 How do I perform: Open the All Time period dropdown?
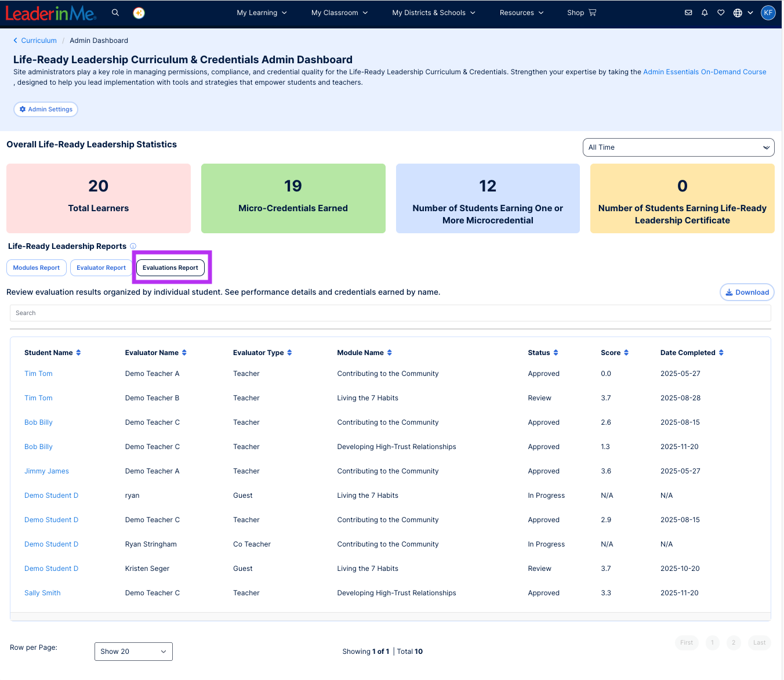(x=678, y=147)
